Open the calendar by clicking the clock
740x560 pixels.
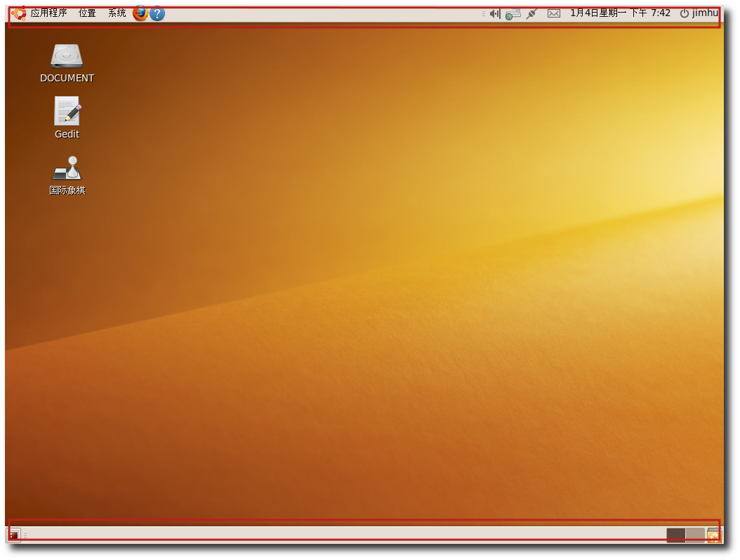coord(620,13)
